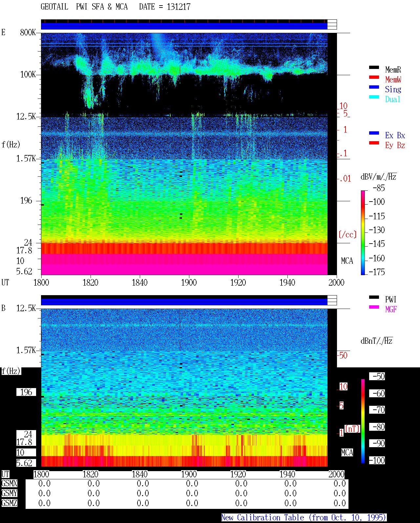This screenshot has width=420, height=523.
Task: Click the GSMY row label
Action: coord(9,493)
